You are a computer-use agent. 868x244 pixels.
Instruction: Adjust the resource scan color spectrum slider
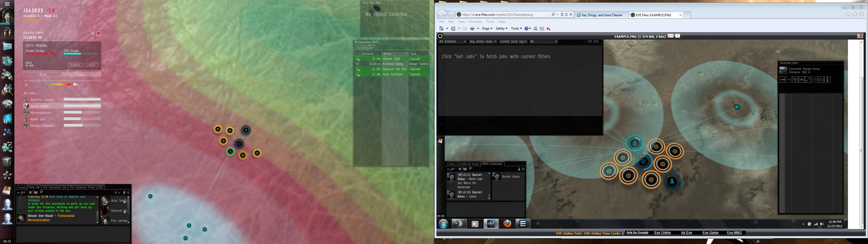tap(52, 84)
